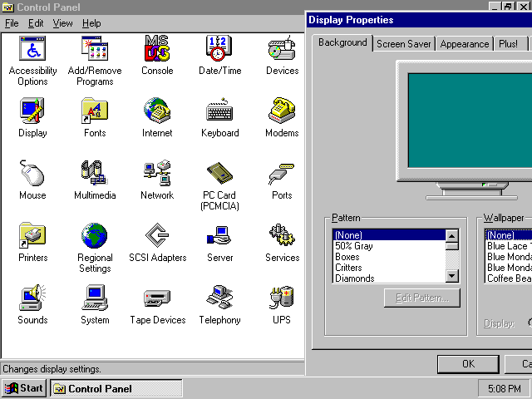The image size is (532, 399).
Task: Select the Services gears icon
Action: 282,234
